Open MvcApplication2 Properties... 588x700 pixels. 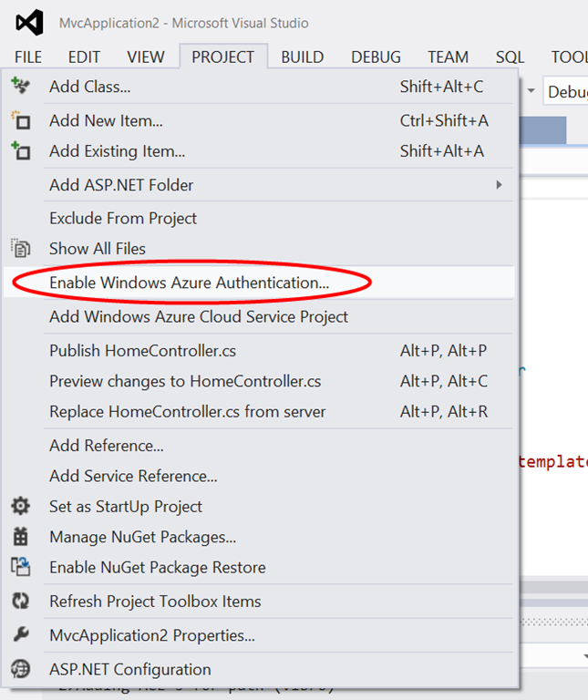[x=259, y=634]
